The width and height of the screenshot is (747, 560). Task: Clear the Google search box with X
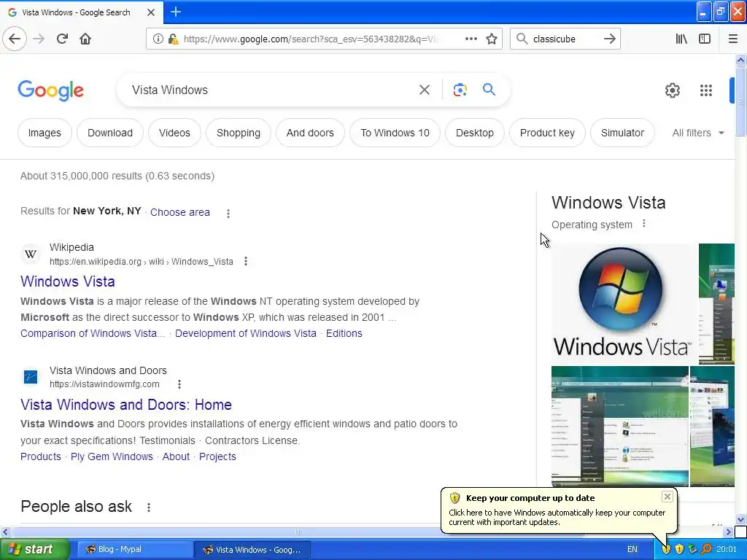(425, 90)
